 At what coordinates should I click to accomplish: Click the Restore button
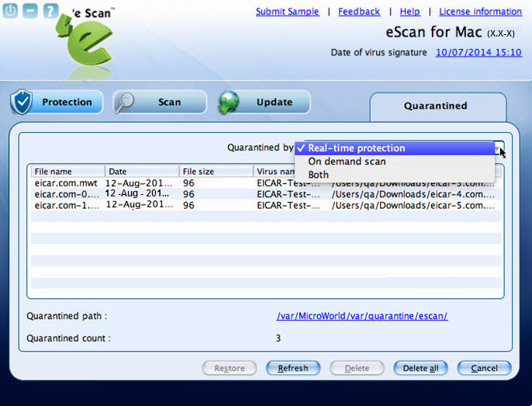(x=230, y=368)
